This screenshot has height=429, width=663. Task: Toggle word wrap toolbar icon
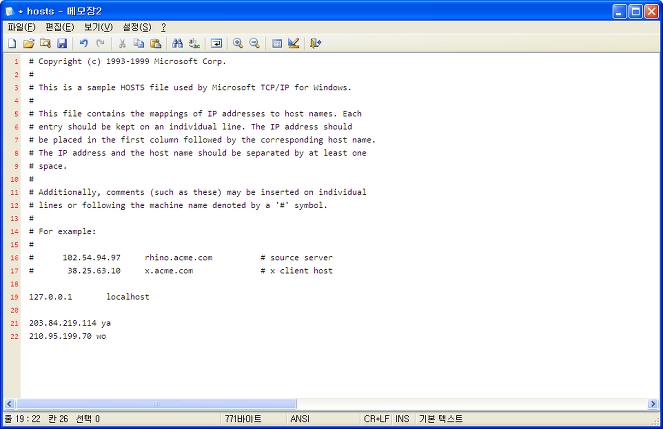pos(216,43)
